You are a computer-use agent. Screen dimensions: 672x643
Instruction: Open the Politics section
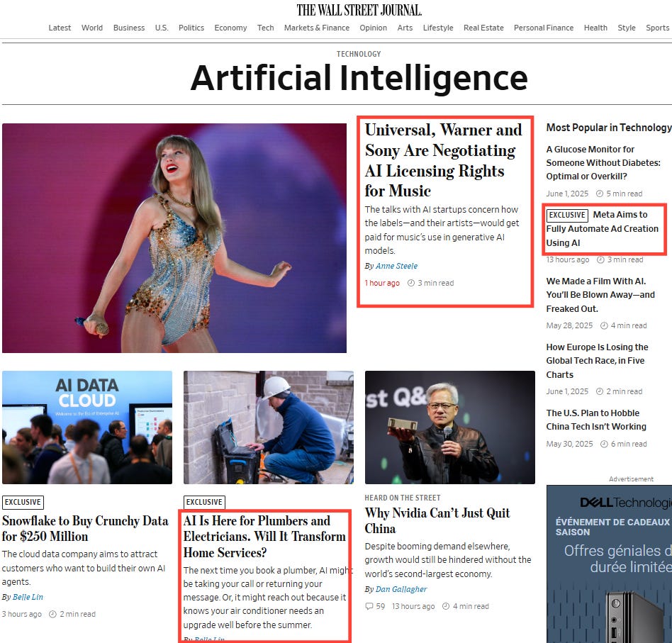point(191,28)
